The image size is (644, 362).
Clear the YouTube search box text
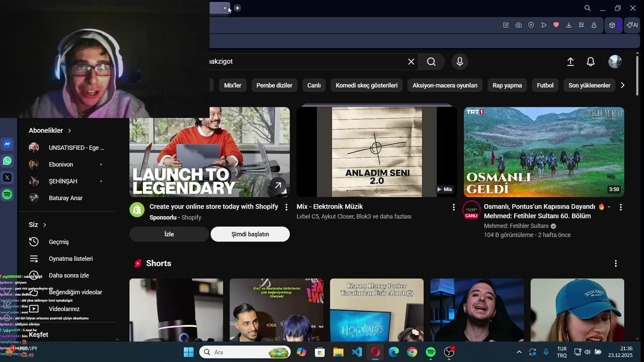411,61
